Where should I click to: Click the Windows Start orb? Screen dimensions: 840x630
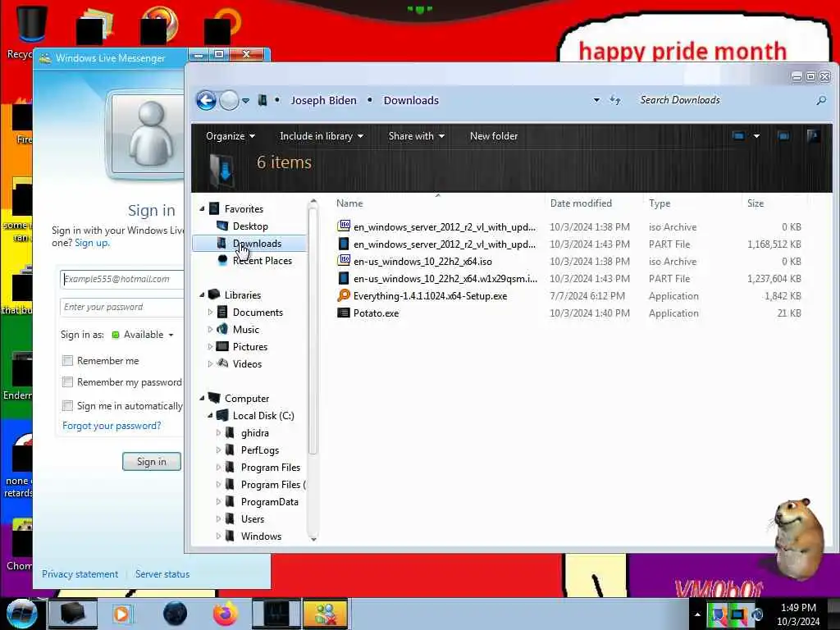coord(21,614)
